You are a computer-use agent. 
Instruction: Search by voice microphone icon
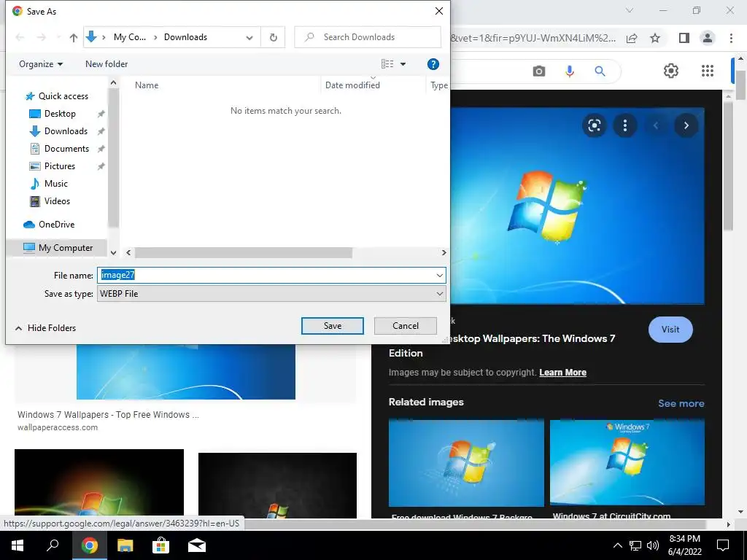[x=569, y=71]
